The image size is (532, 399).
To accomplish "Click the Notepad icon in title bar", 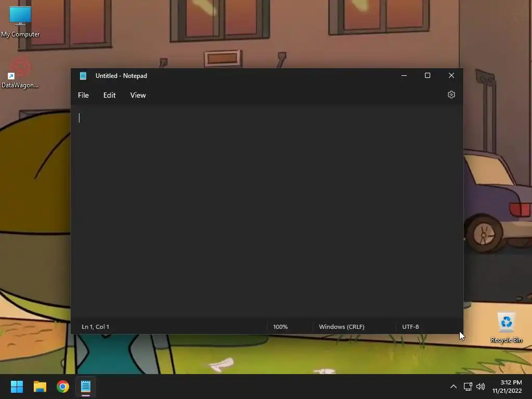I will tap(83, 76).
